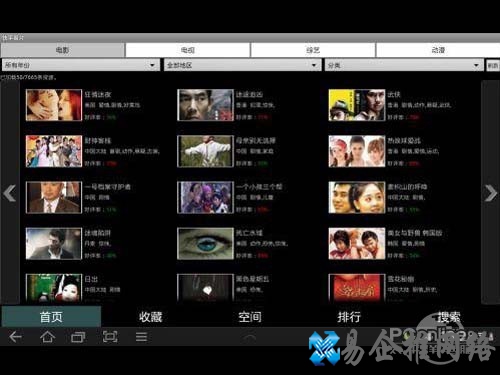Open the 全部地区 region dropdown
500x375 pixels.
coord(243,65)
